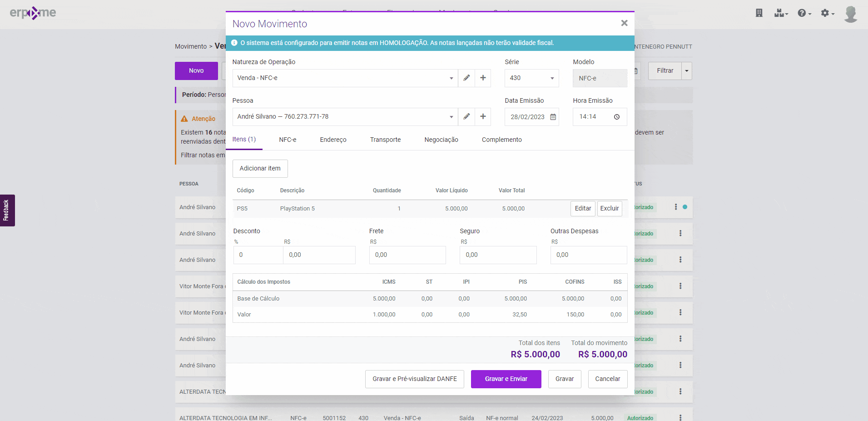Open the Negociação tab
The height and width of the screenshot is (421, 868).
click(x=441, y=140)
